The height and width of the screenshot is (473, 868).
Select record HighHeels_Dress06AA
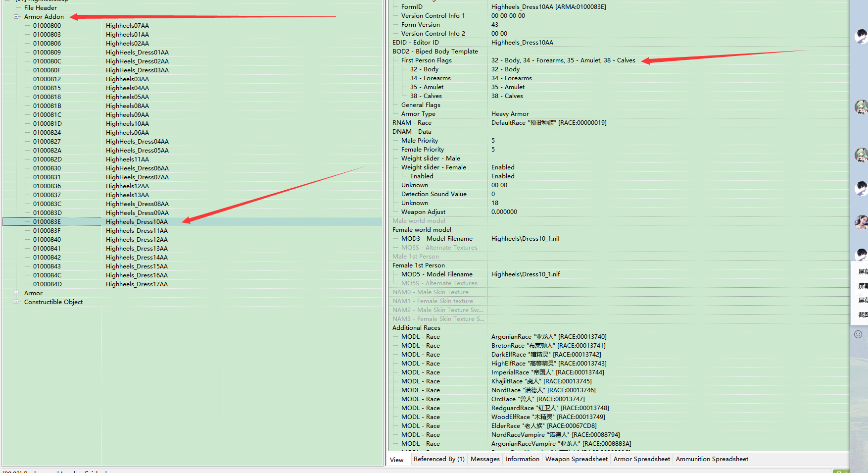tap(137, 168)
